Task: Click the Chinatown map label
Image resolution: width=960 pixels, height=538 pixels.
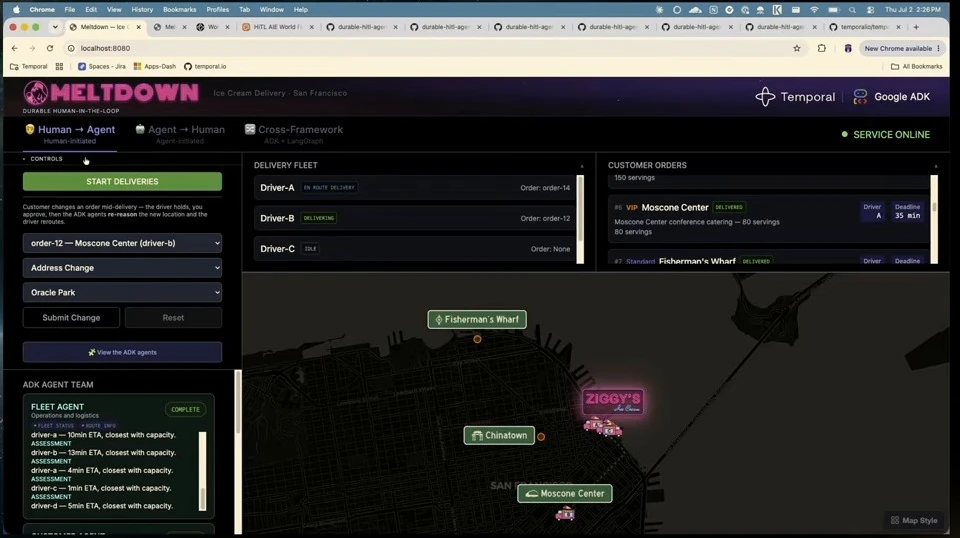Action: coord(499,436)
